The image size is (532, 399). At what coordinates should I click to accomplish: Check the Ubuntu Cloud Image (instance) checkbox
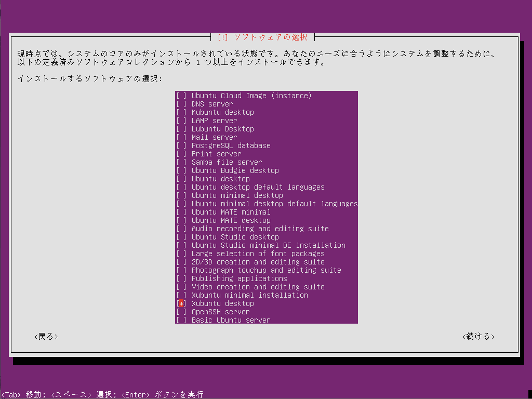tap(181, 96)
